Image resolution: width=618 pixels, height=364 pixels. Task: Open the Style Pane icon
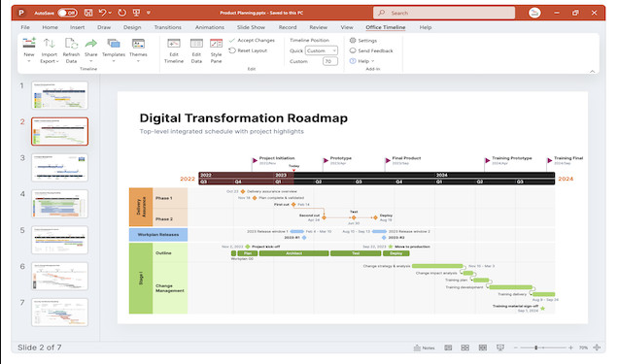coord(216,44)
